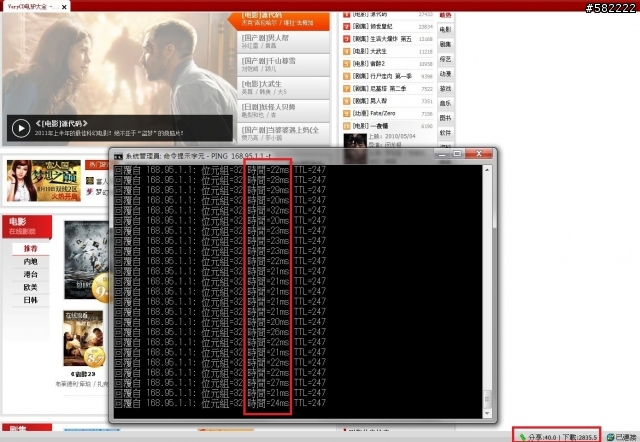Select the 内地 movie filter tab
Image resolution: width=640 pixels, height=442 pixels.
pos(31,262)
